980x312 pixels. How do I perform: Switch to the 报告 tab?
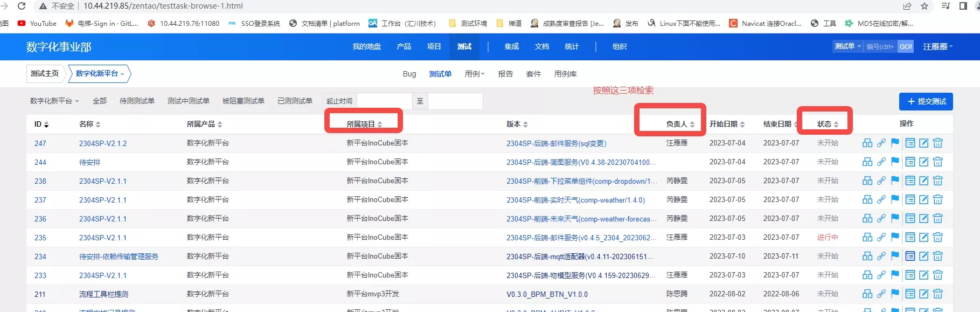click(x=505, y=74)
